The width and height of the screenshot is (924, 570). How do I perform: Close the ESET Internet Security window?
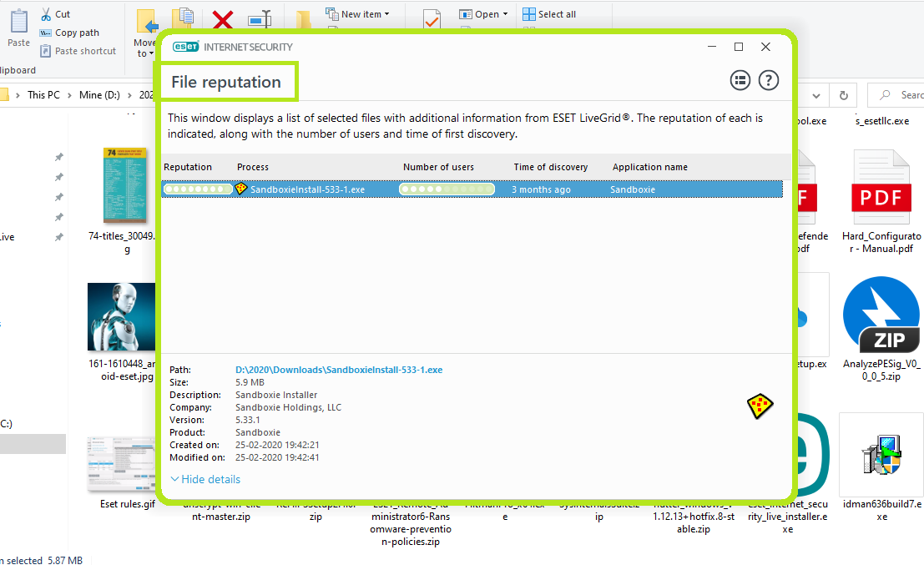[765, 47]
